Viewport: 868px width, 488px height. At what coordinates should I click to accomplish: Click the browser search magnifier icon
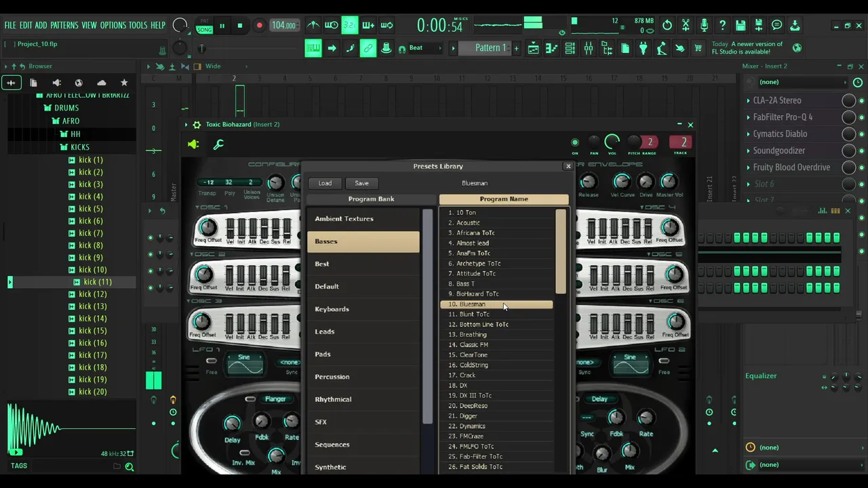[130, 466]
